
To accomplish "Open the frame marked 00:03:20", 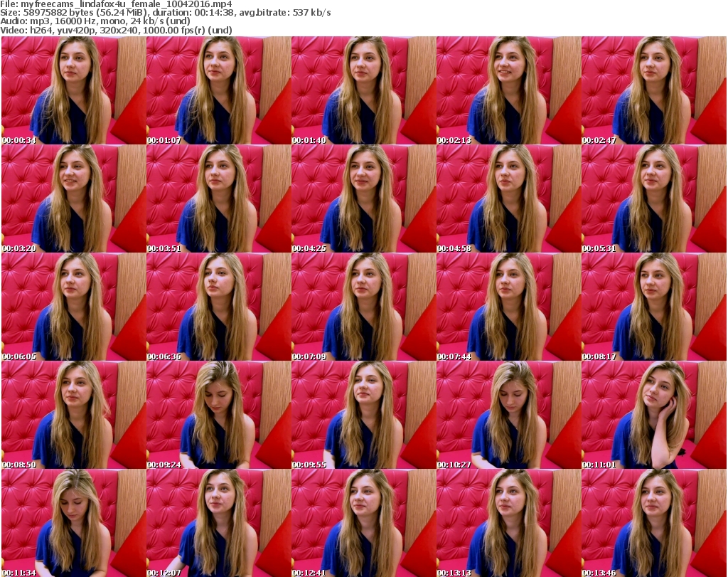I will 74,198.
